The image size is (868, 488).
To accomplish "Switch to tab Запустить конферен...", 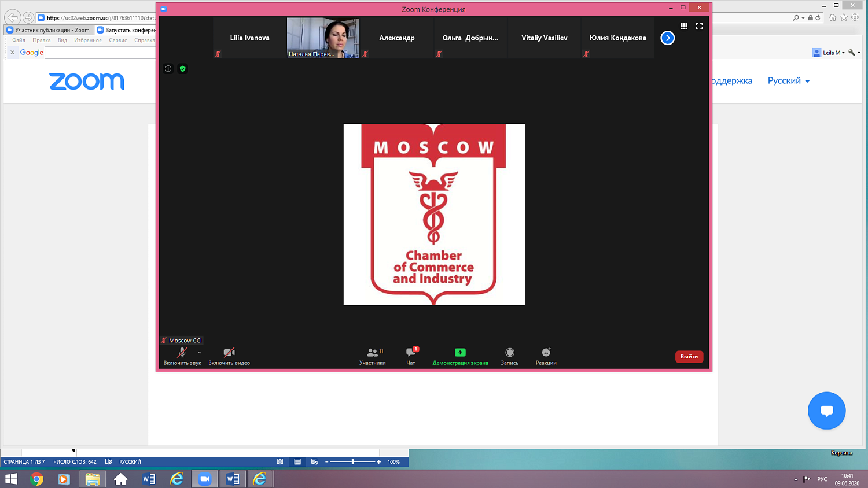I will click(126, 30).
